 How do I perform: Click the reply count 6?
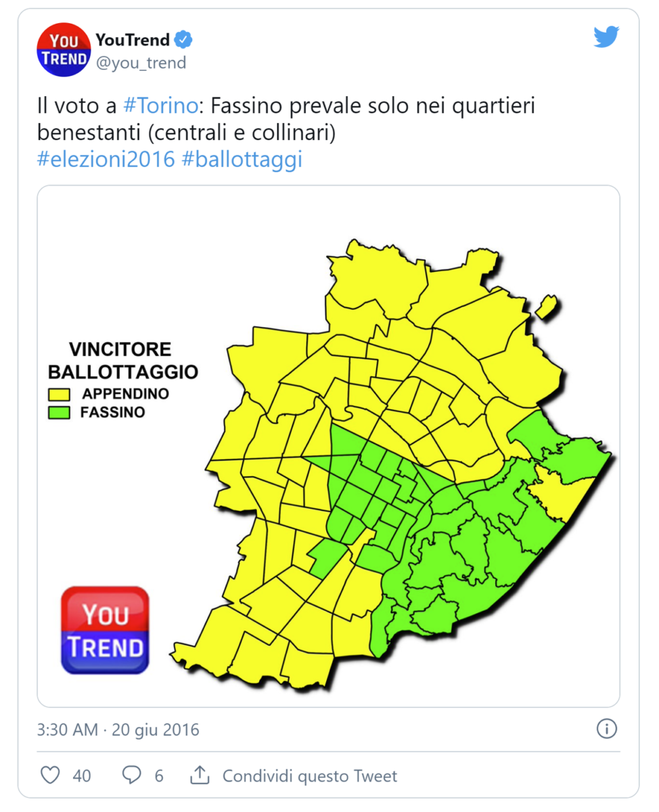[x=159, y=775]
